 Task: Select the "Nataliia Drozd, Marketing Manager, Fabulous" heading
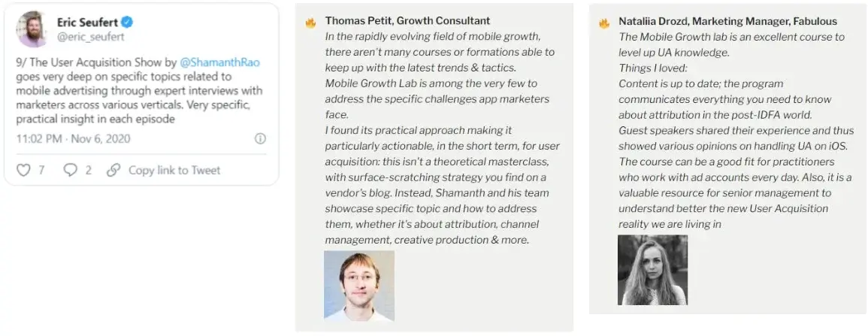(x=727, y=22)
